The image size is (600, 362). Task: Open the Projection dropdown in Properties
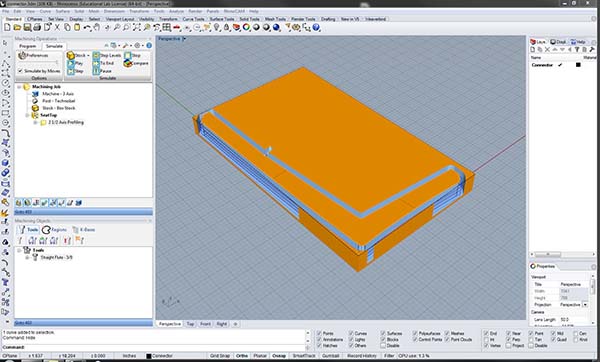tap(585, 305)
